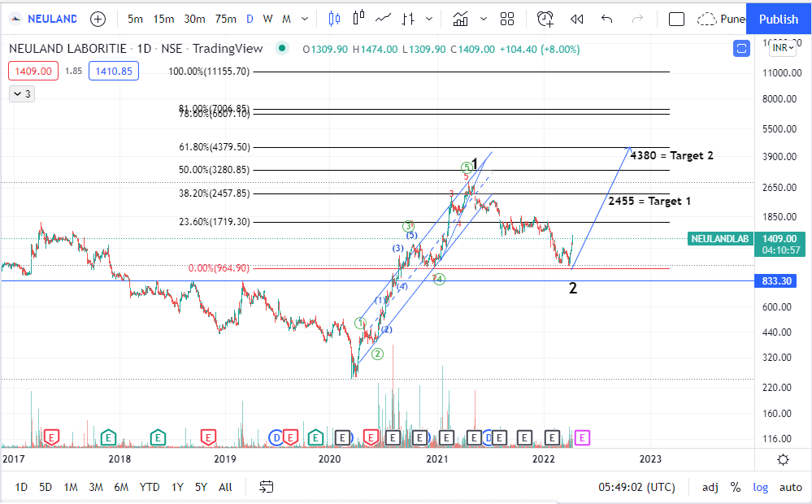Viewport: 812px width, 504px height.
Task: Set the range to YTD
Action: click(149, 487)
